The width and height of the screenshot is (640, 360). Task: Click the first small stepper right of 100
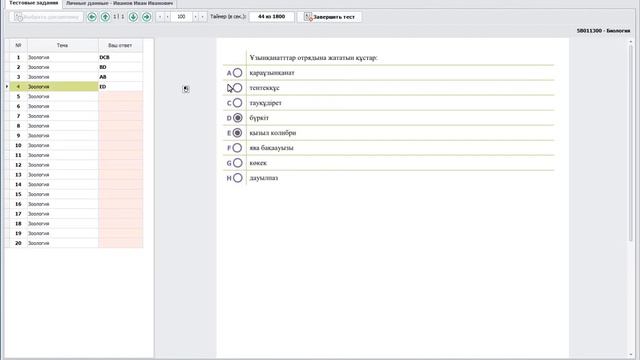pos(195,17)
